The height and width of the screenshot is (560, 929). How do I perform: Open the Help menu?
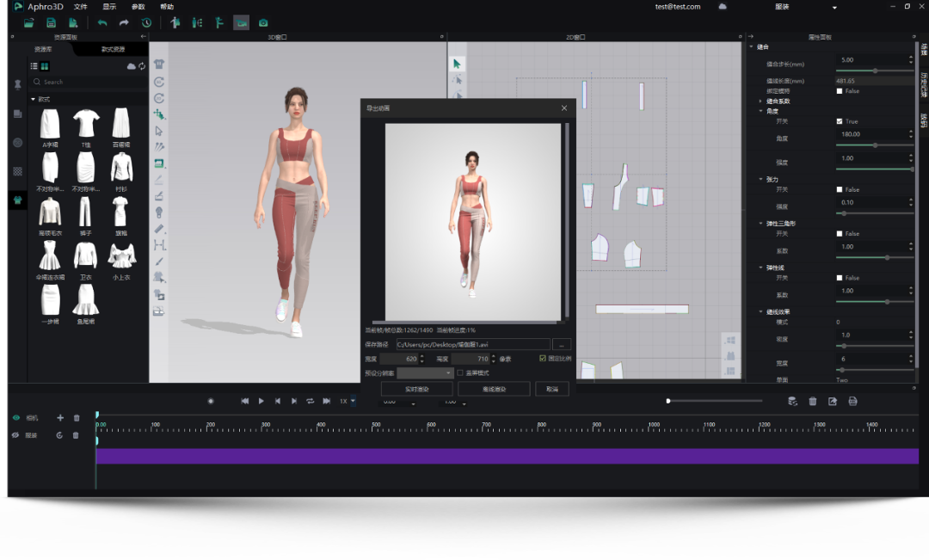pyautogui.click(x=167, y=7)
